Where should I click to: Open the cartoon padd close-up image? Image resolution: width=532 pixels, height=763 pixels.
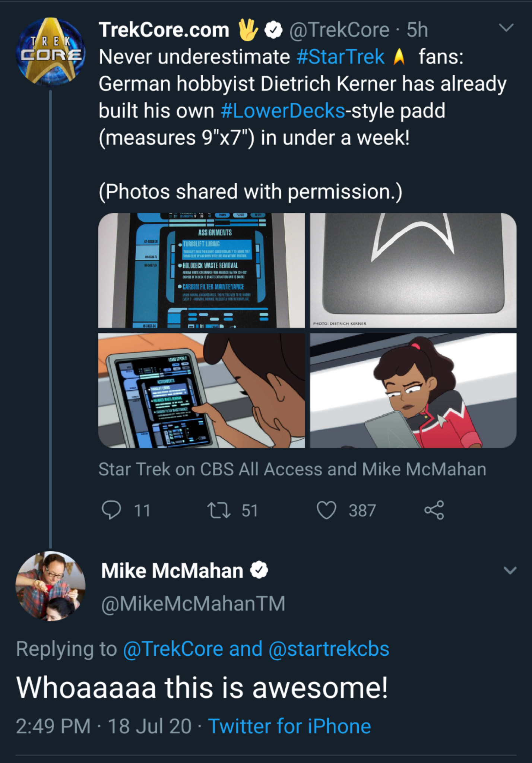tap(202, 390)
